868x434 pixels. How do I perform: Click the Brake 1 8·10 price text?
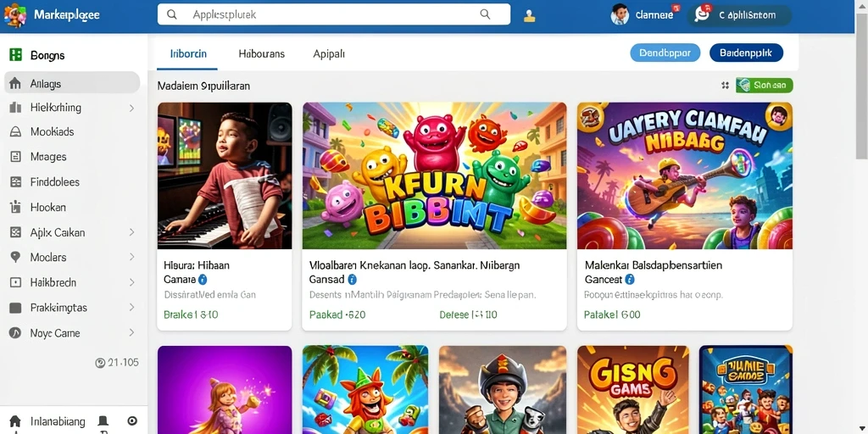tap(191, 315)
